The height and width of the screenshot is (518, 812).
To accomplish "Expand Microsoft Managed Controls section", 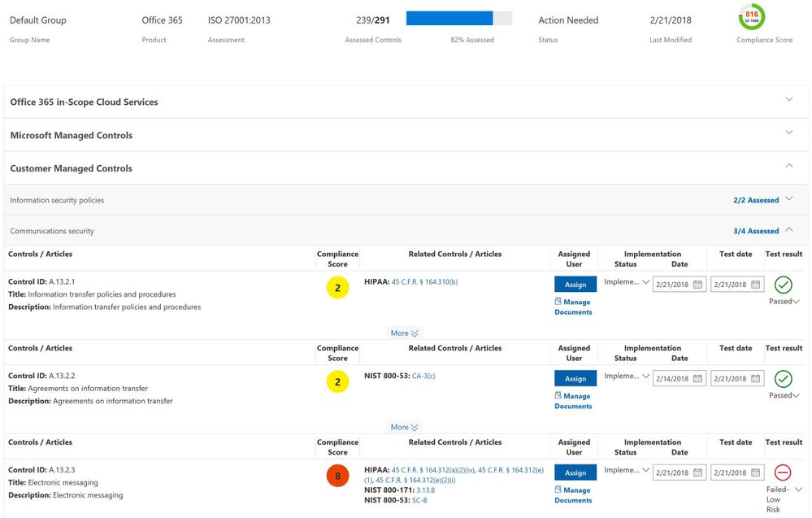I will pyautogui.click(x=788, y=133).
